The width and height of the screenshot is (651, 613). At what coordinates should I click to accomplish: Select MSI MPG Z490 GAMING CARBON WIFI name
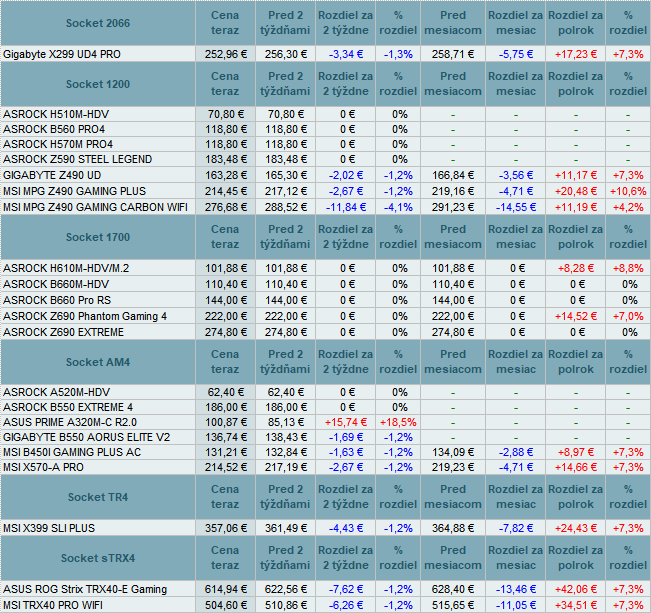[95, 207]
